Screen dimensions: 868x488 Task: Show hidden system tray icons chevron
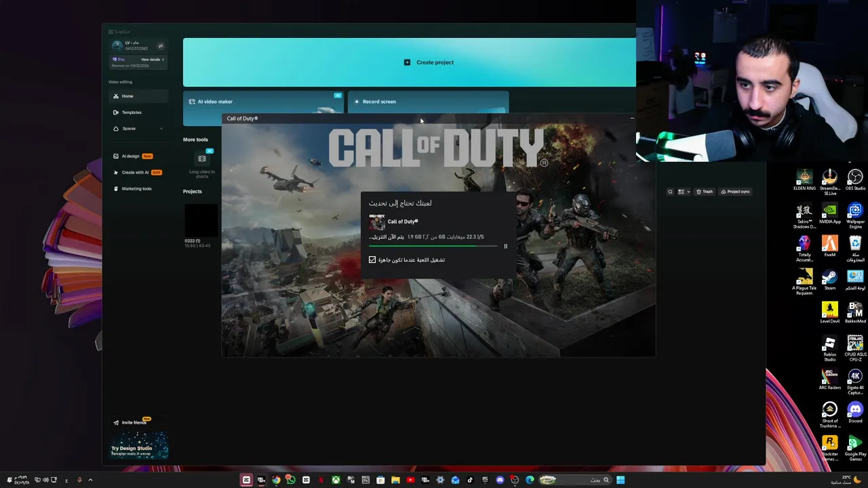90,480
